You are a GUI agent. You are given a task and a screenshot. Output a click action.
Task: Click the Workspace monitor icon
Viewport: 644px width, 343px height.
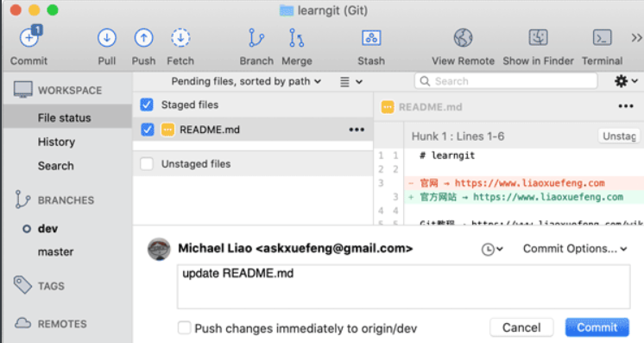22,90
